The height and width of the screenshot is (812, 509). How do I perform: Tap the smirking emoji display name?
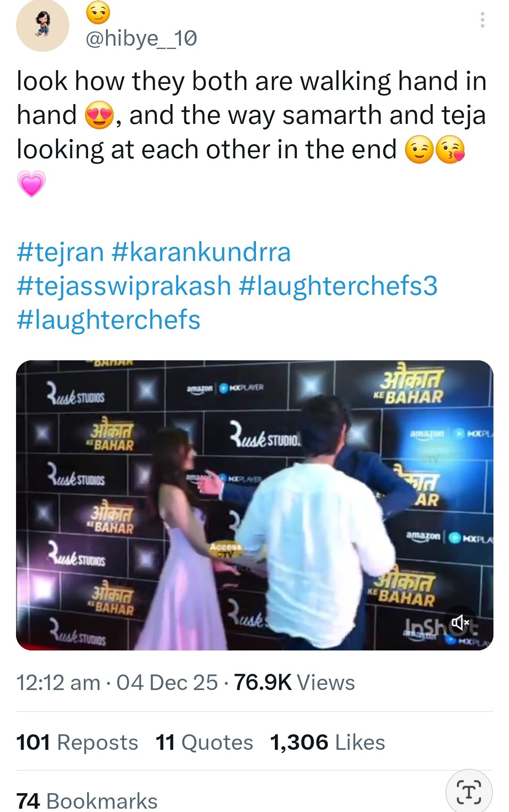pos(98,13)
